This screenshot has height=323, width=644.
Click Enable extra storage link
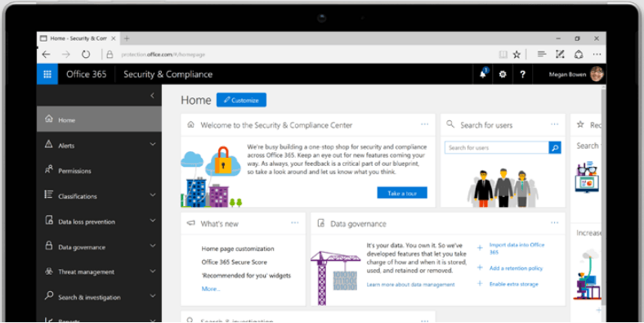point(513,284)
